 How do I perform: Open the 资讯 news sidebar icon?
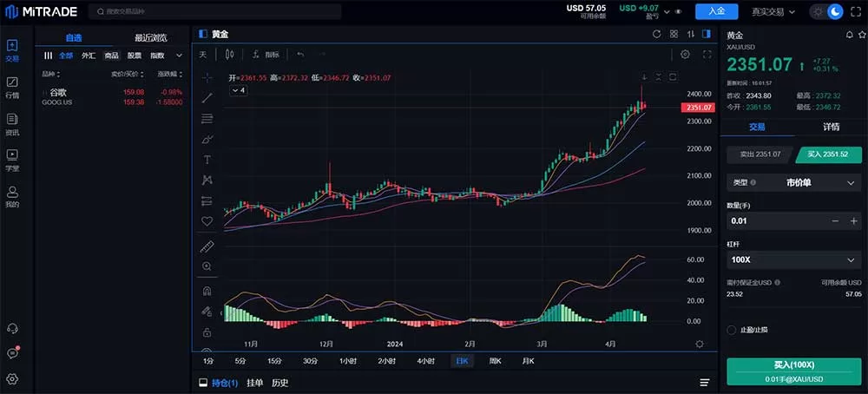pos(12,124)
